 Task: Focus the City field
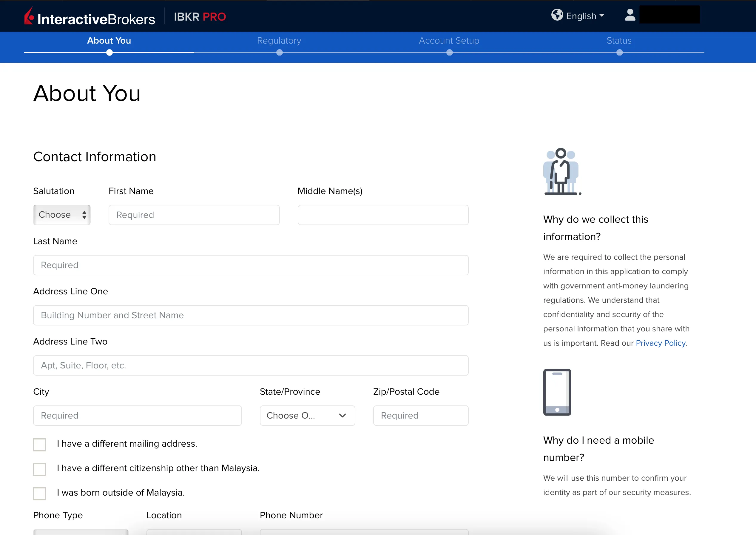tap(137, 415)
